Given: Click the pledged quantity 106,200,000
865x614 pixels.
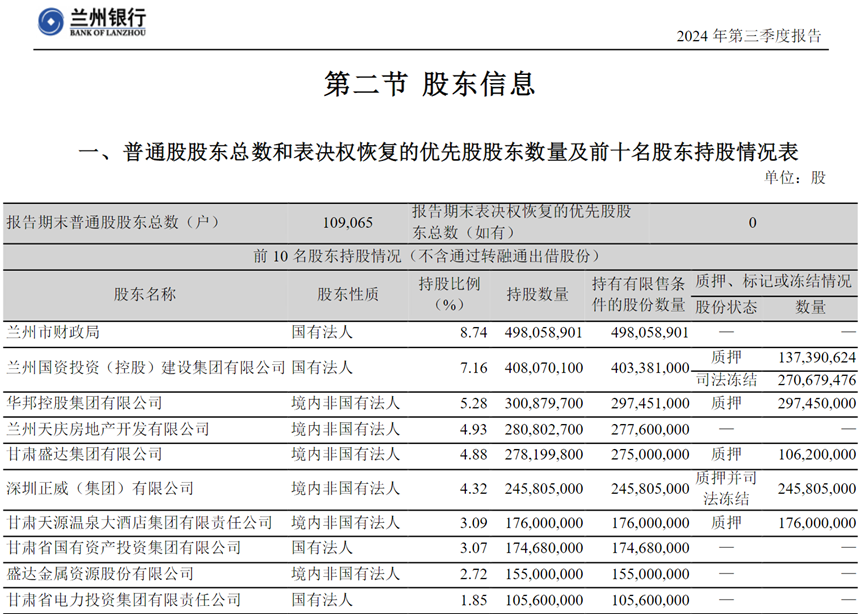Looking at the screenshot, I should (x=817, y=455).
